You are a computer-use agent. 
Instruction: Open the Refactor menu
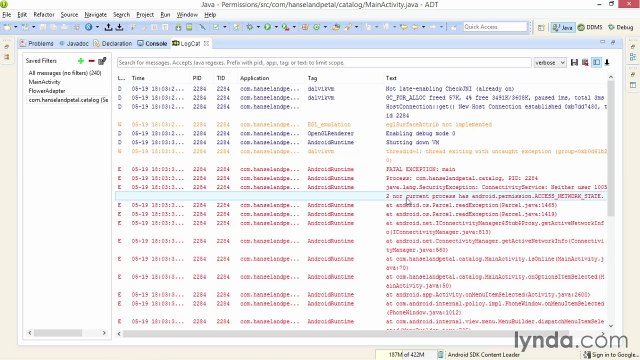pos(44,15)
